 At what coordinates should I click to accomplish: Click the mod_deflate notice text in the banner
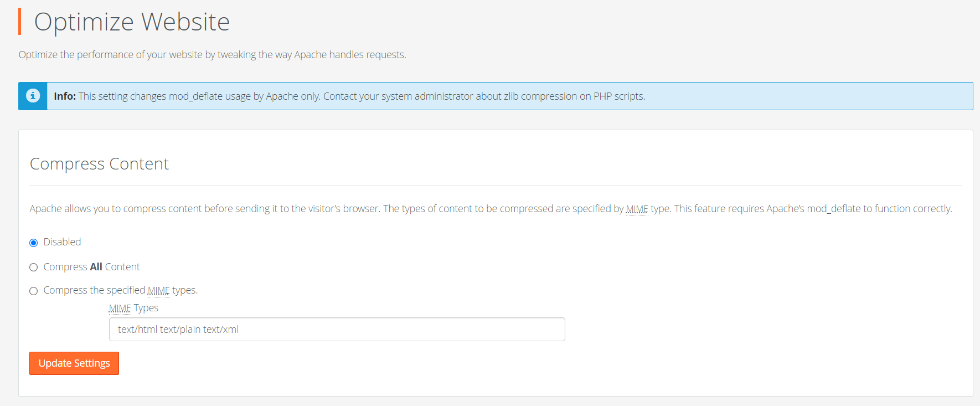click(x=362, y=96)
